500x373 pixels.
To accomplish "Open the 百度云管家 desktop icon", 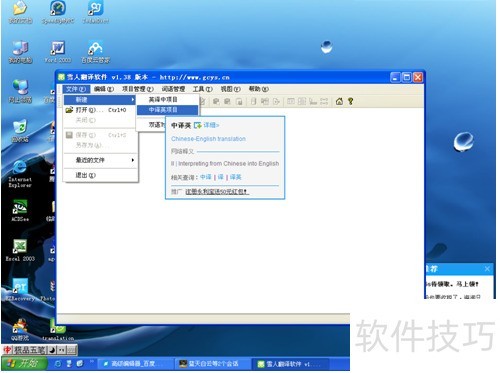I will pyautogui.click(x=95, y=52).
